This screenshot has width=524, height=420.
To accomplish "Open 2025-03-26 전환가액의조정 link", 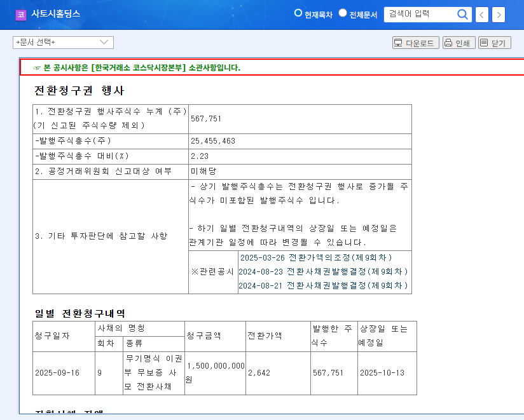I will pyautogui.click(x=316, y=258).
